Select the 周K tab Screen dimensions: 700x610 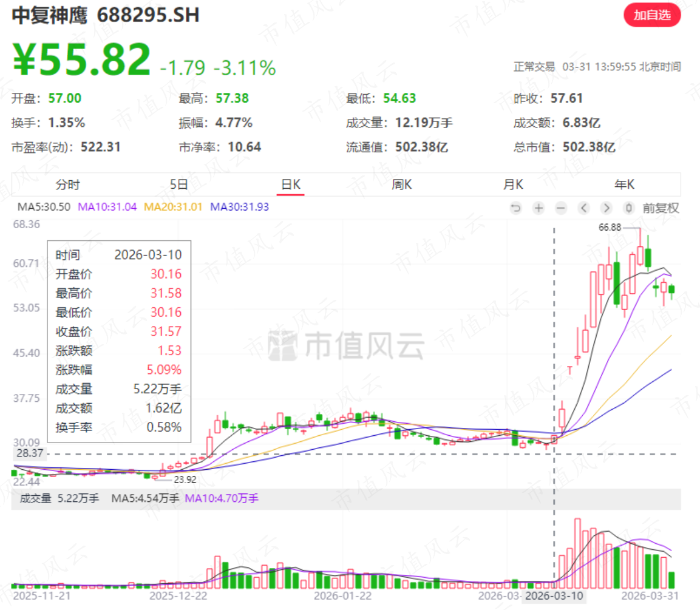tap(402, 185)
